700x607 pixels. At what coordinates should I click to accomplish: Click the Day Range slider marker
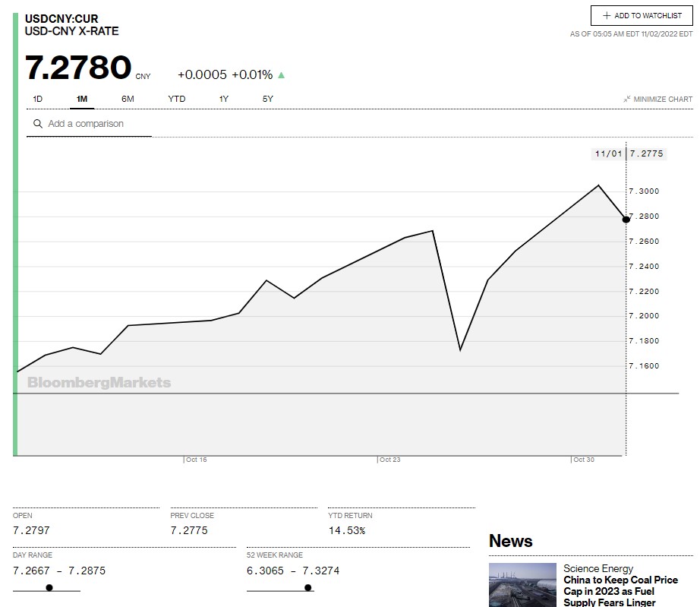click(x=49, y=587)
